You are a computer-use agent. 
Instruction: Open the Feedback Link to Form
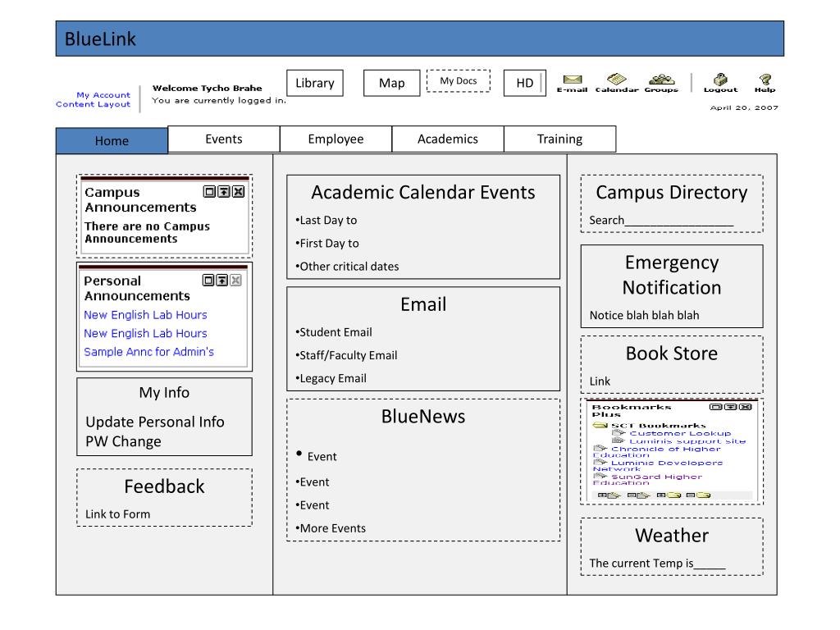[x=118, y=514]
